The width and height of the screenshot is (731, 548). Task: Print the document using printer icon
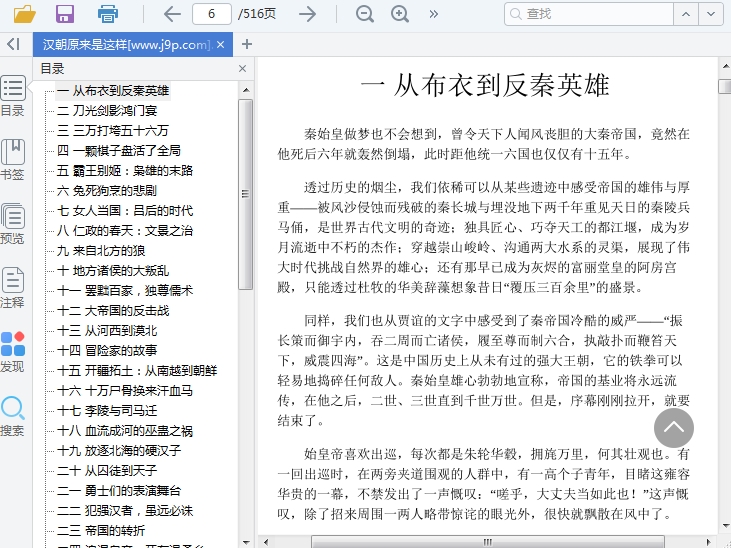click(x=107, y=14)
